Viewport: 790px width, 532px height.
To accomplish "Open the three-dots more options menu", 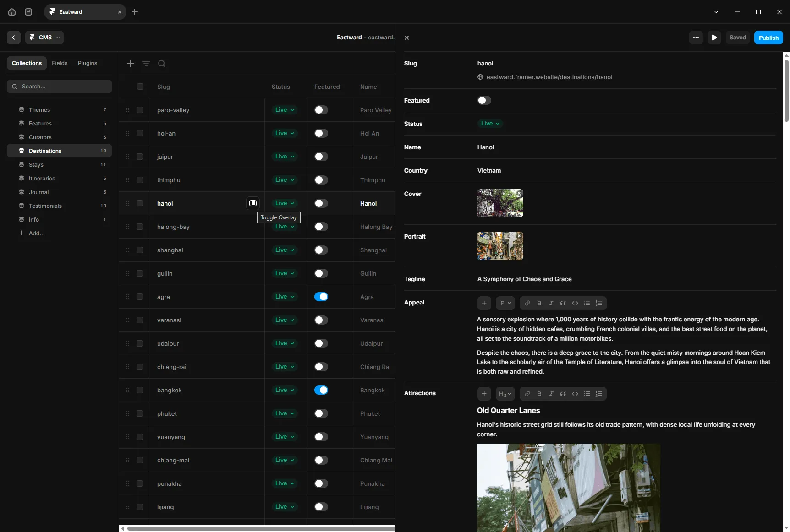I will (696, 38).
